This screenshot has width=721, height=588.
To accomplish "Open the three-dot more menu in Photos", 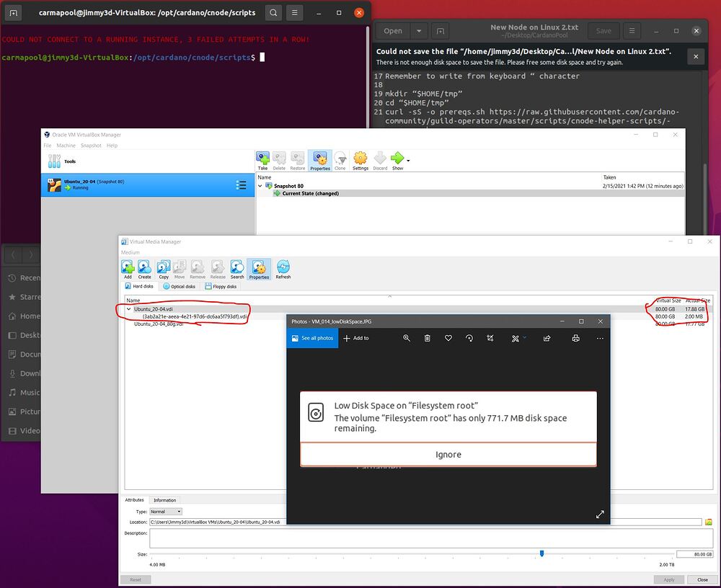I will [600, 338].
